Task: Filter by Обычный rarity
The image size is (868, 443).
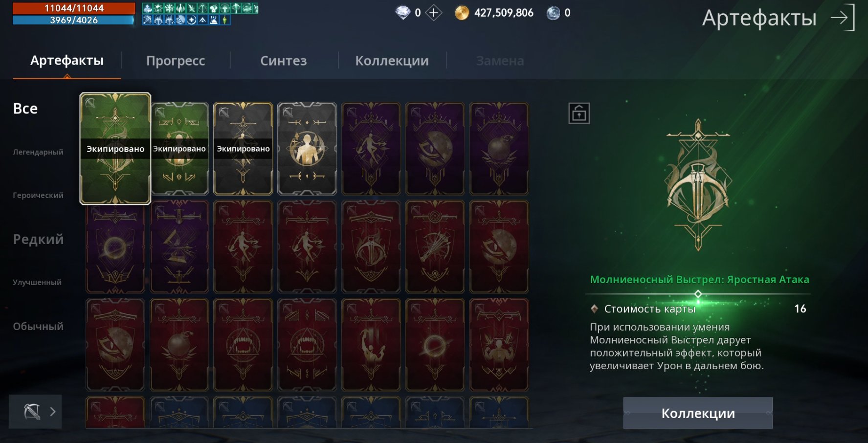Action: [38, 326]
